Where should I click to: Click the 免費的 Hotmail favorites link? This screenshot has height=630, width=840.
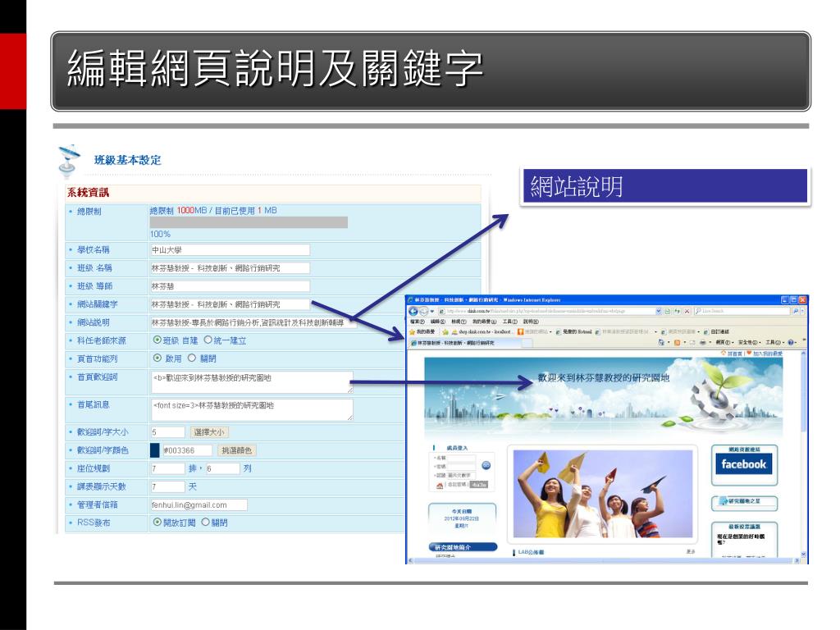pos(573,332)
